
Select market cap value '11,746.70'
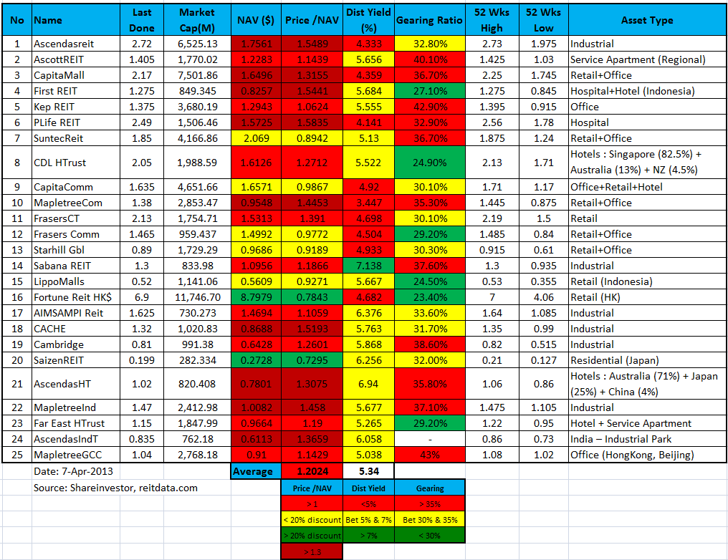pos(197,297)
